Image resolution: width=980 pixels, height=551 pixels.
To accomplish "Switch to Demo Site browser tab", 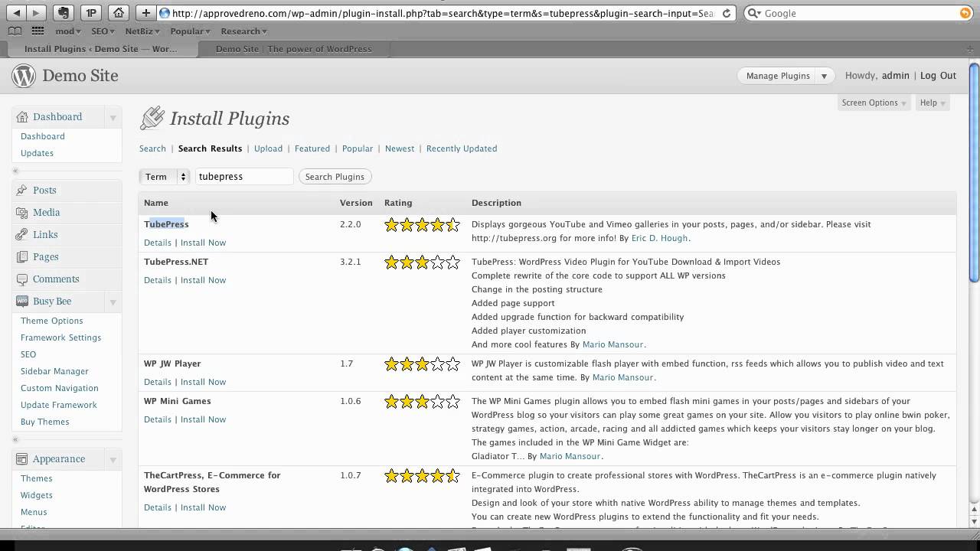I will point(293,49).
